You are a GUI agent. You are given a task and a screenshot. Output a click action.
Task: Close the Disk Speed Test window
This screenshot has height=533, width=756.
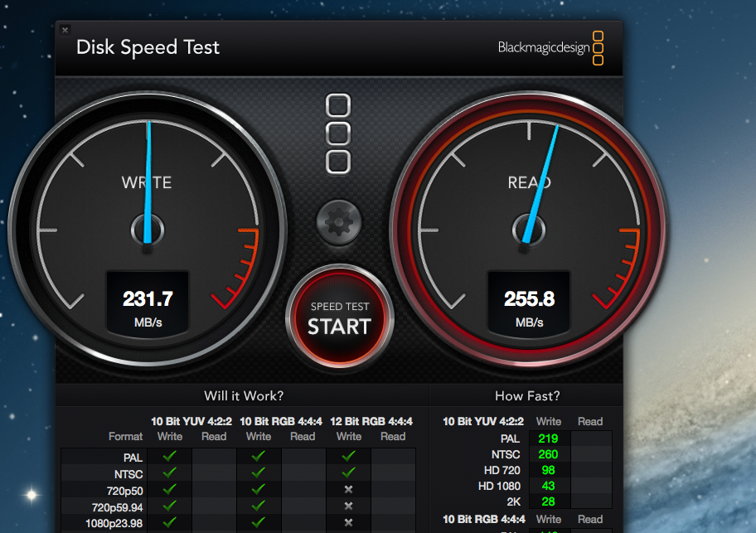click(x=65, y=30)
